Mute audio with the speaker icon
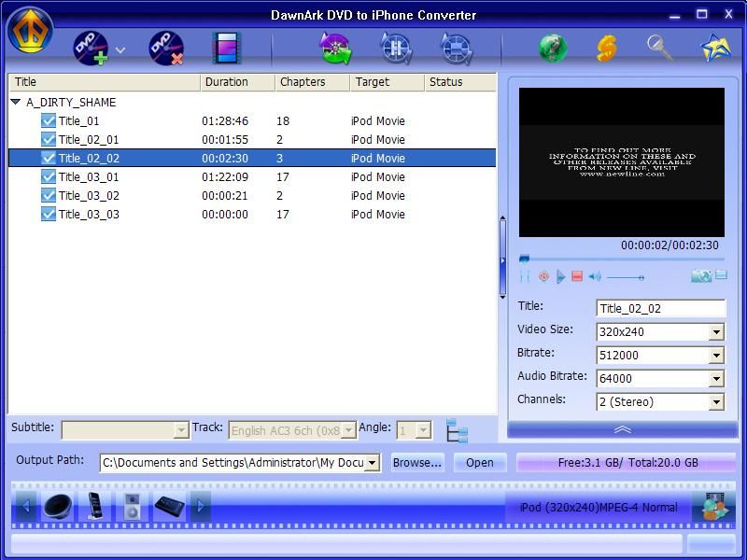747x560 pixels. coord(595,276)
